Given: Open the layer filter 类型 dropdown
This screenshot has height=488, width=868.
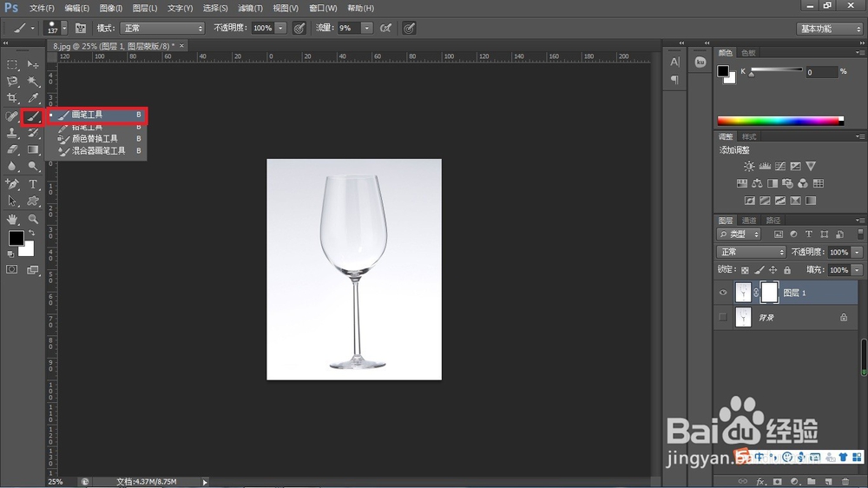Looking at the screenshot, I should [739, 234].
